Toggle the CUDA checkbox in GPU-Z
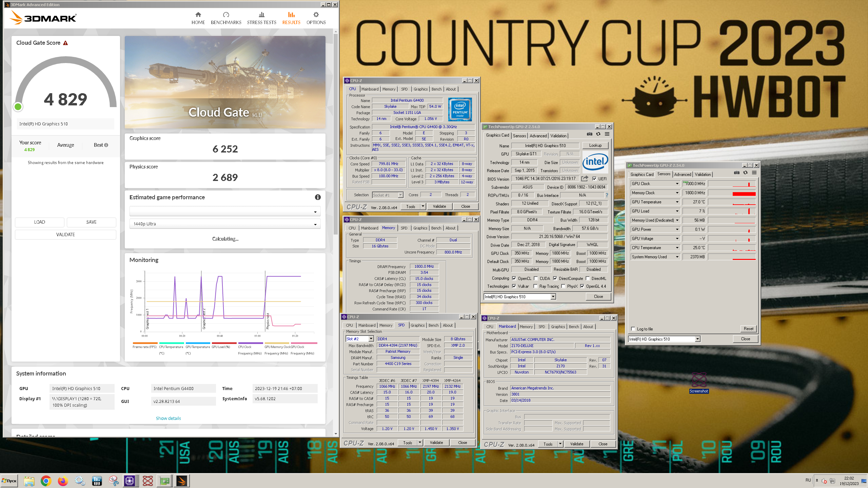This screenshot has width=868, height=488. (x=536, y=279)
